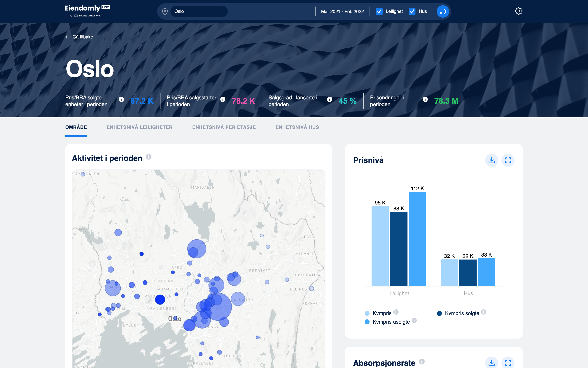588x368 pixels.
Task: Click the 78.2 K value
Action: point(243,101)
